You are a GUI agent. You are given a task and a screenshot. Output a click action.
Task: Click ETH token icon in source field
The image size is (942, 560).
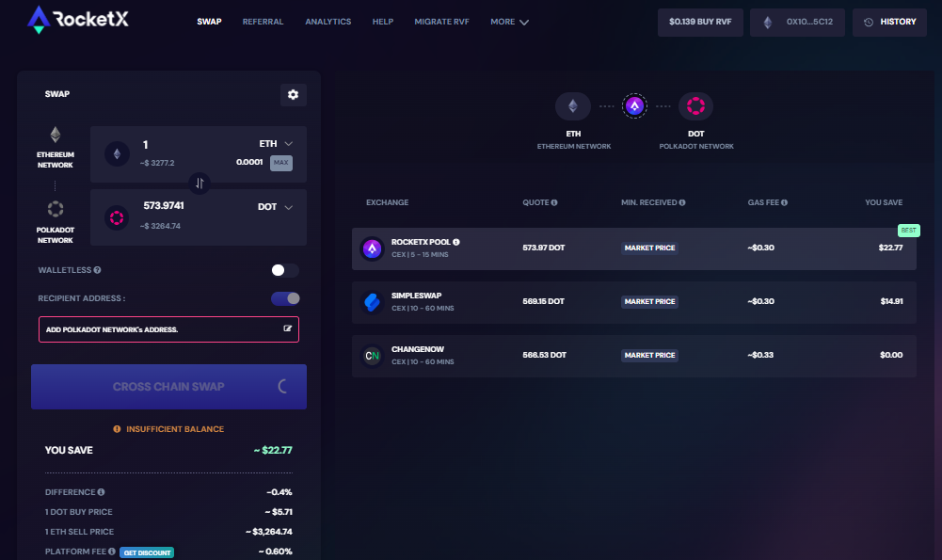(117, 153)
